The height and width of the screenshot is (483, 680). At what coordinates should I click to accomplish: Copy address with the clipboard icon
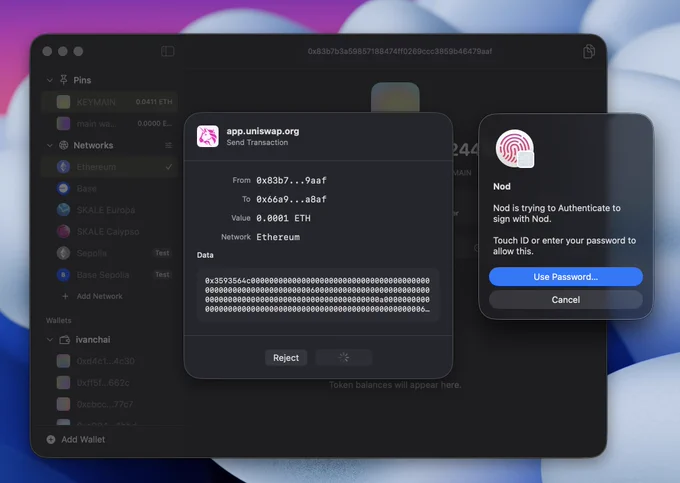coord(588,51)
